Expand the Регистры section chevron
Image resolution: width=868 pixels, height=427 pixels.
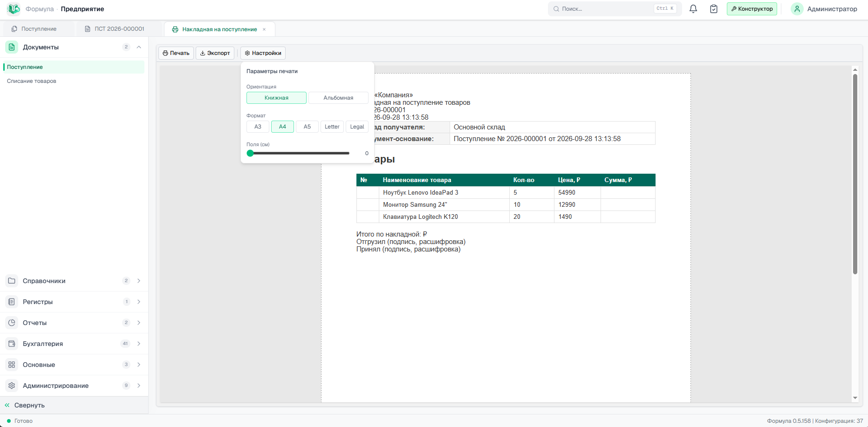click(139, 302)
